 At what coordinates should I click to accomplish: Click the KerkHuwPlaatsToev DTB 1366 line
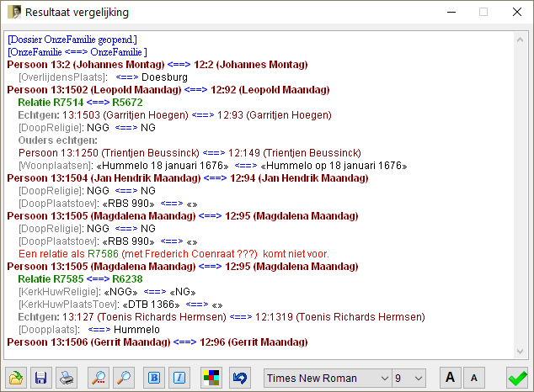pyautogui.click(x=120, y=305)
